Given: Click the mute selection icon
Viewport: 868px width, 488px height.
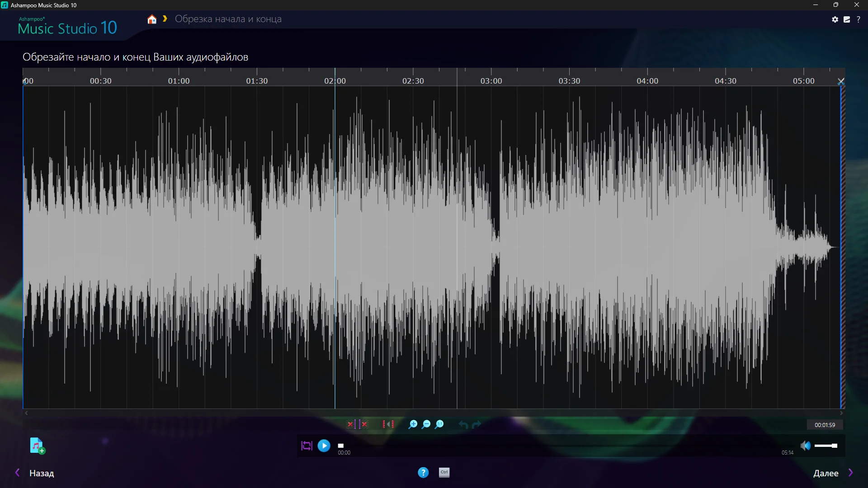Looking at the screenshot, I should point(388,424).
